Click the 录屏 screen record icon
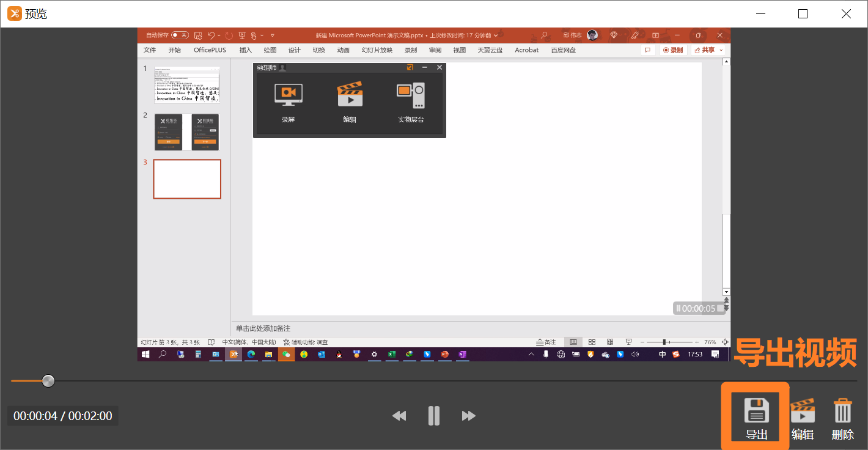The image size is (868, 450). point(288,95)
